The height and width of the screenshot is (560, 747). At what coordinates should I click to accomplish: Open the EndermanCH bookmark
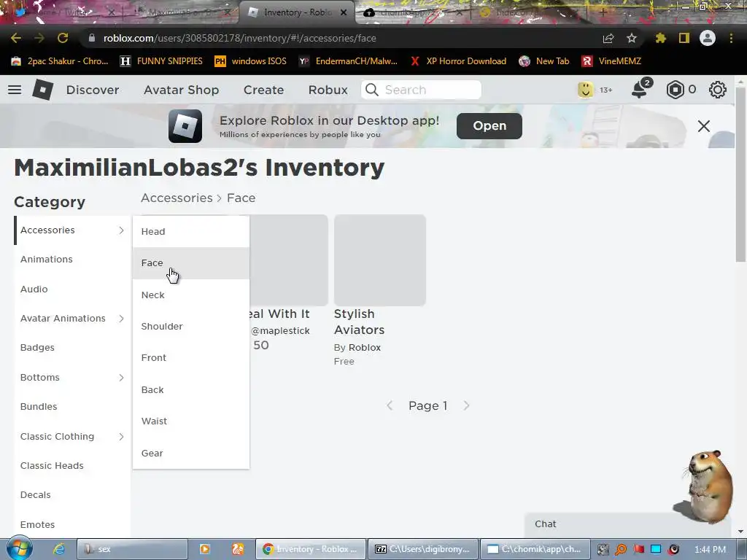[348, 61]
